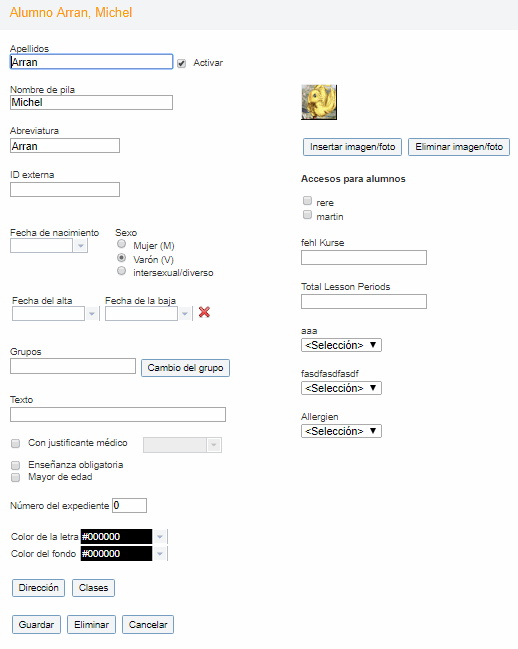
Task: Click the red X delete date icon
Action: point(204,312)
